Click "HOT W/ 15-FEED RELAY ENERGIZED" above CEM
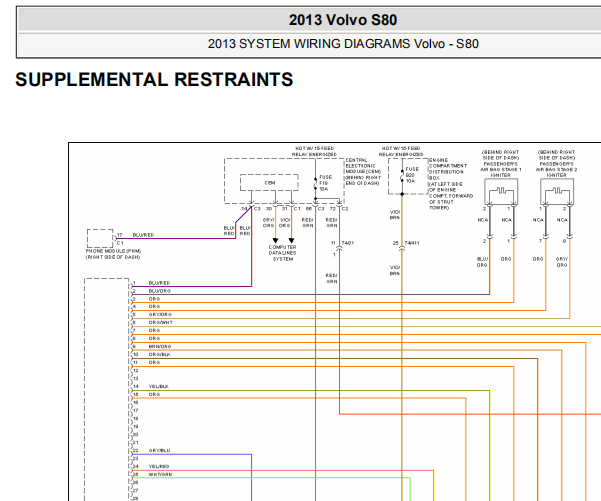601x501 pixels. coord(314,151)
